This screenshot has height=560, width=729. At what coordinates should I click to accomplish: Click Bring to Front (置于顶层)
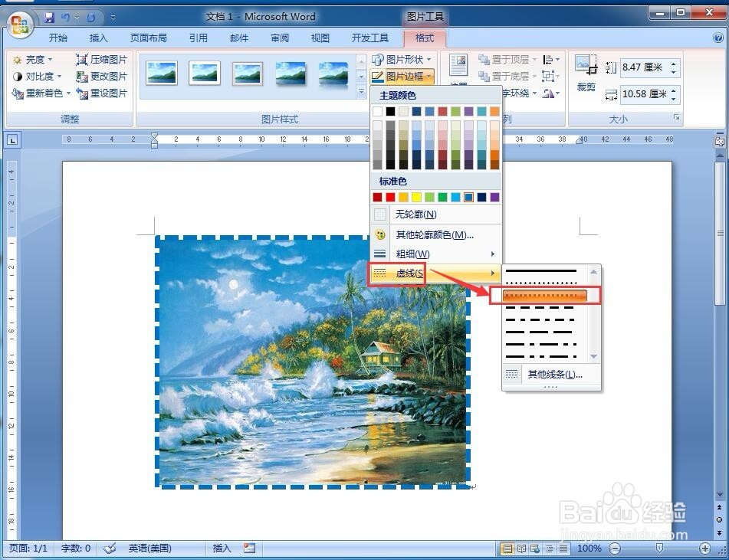click(x=507, y=60)
